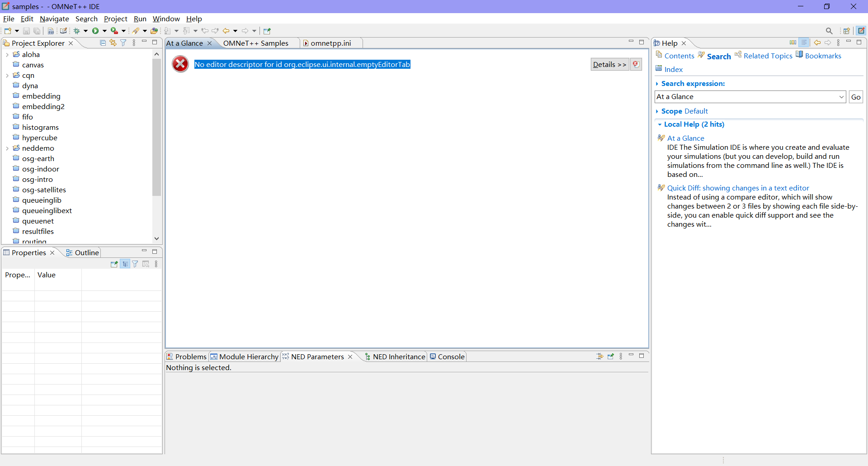Image resolution: width=868 pixels, height=466 pixels.
Task: Collapse the Local Help hits section
Action: pyautogui.click(x=660, y=124)
